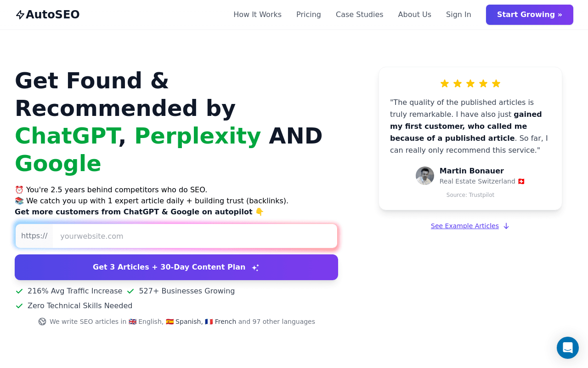Viewport: 588px width, 368px height.
Task: Click the checkmark beside Zero Technical Skills Needed
Action: pyautogui.click(x=19, y=306)
